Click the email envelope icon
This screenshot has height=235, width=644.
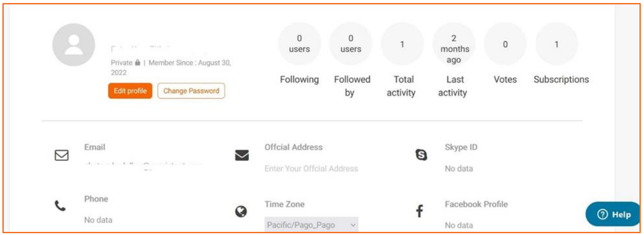[x=61, y=156]
